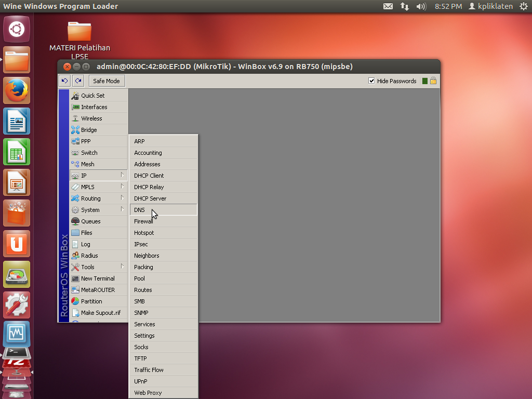Click the Switch icon in sidebar
The width and height of the screenshot is (532, 399).
click(75, 153)
